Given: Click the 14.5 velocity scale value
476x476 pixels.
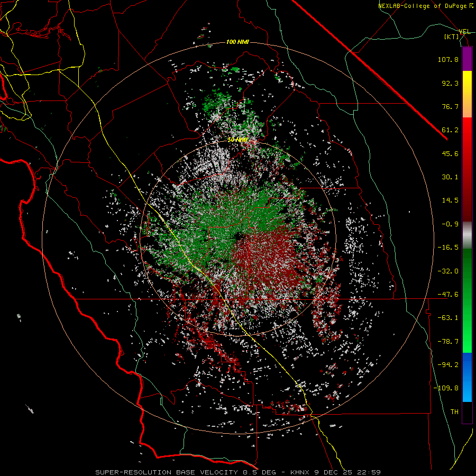Looking at the screenshot, I should point(450,200).
